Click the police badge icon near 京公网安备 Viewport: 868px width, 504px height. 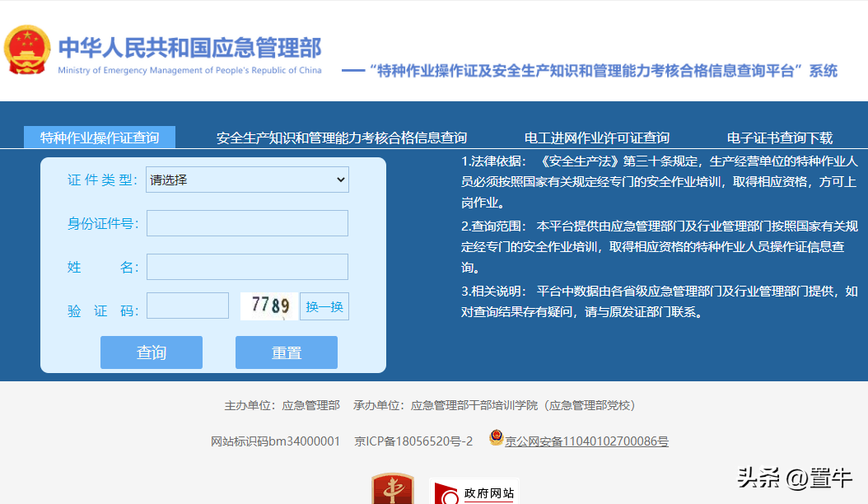[496, 437]
